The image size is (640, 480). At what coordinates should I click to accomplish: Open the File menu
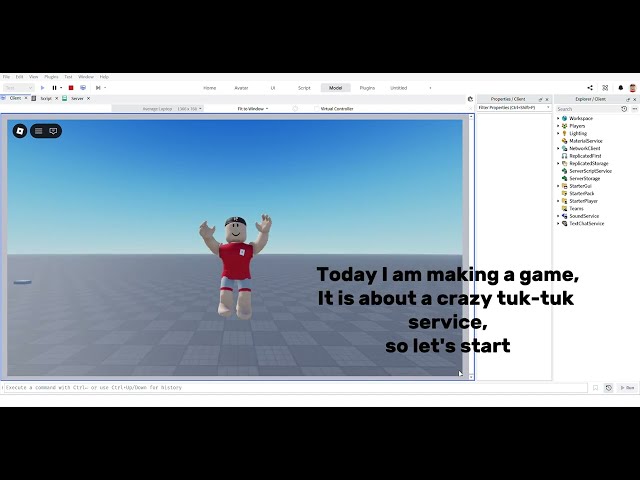click(6, 77)
